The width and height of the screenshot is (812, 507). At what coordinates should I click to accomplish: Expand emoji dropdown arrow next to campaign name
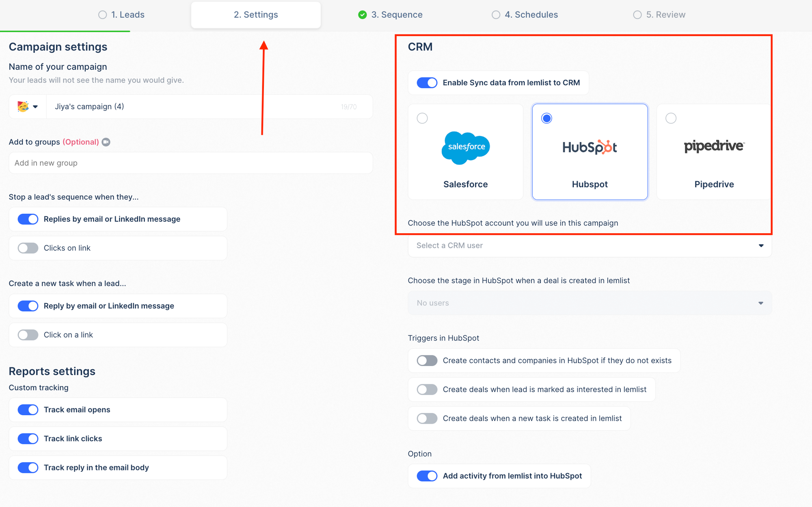coord(35,107)
